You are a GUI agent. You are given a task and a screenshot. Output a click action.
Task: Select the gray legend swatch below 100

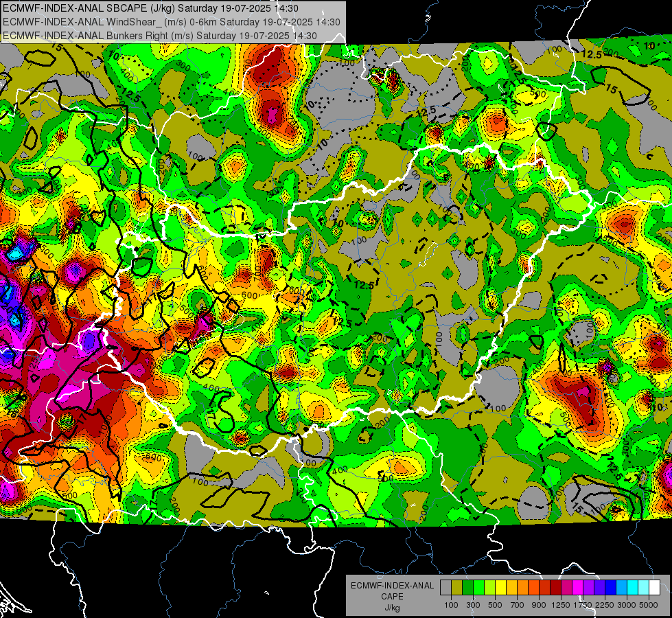tap(445, 587)
